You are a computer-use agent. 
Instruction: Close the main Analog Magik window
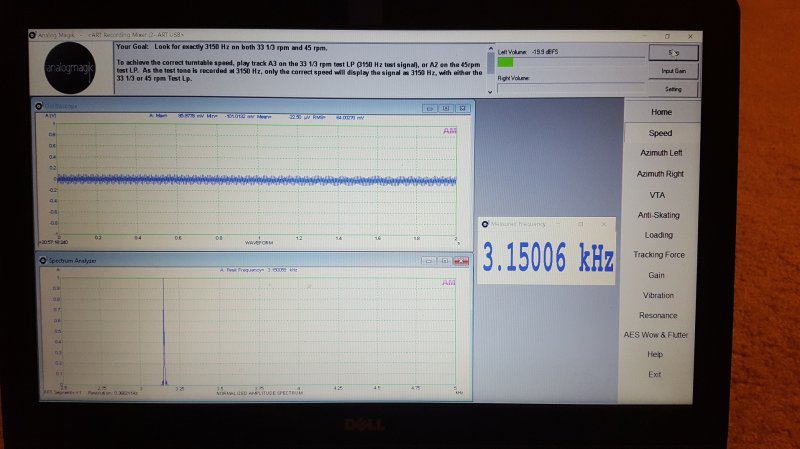[690, 36]
